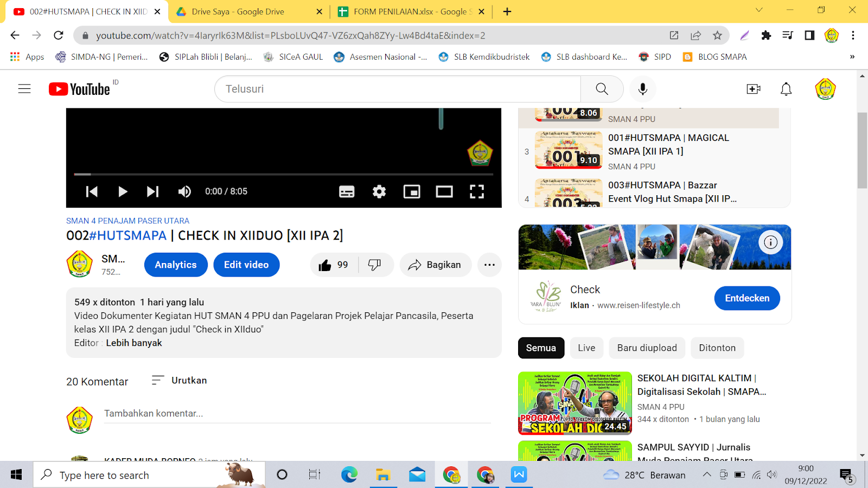Open File Explorer from taskbar
Screen dimensions: 868x488
(383, 475)
